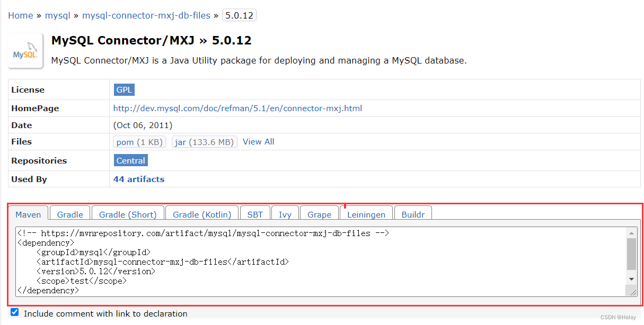This screenshot has height=325, width=644.
Task: Switch to the SBT tab
Action: 255,214
